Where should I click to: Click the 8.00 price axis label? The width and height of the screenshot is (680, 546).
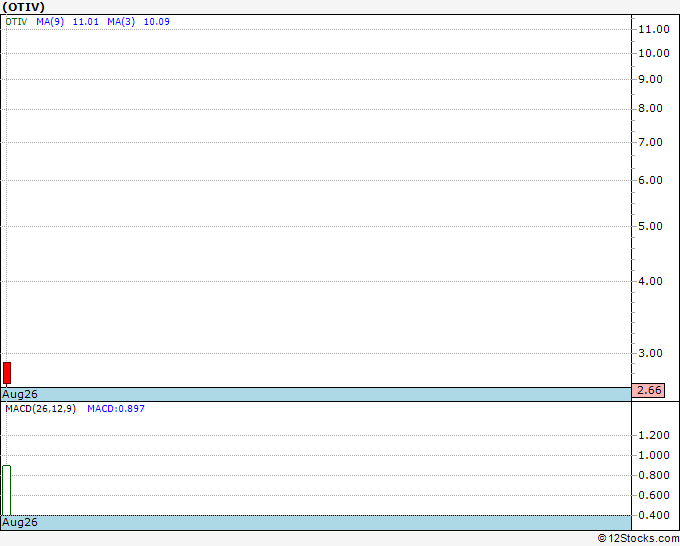pos(650,108)
